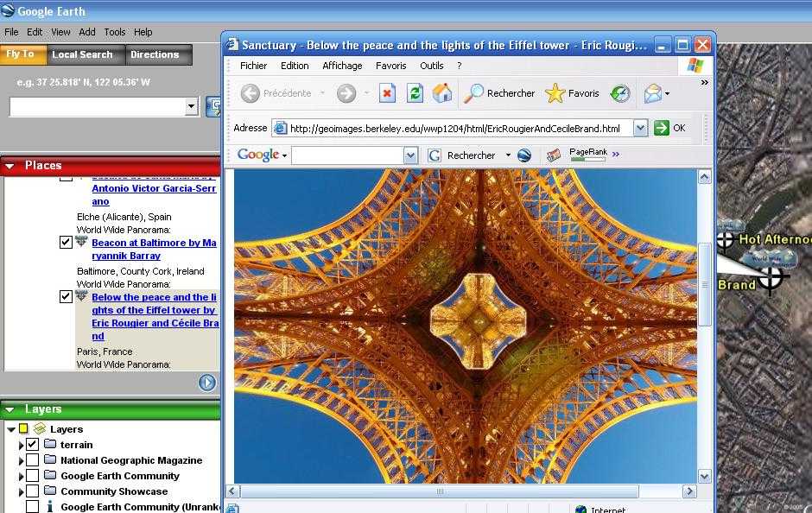Click the Brand placemark crosshair on map
Image resolution: width=812 pixels, height=513 pixels.
point(770,278)
